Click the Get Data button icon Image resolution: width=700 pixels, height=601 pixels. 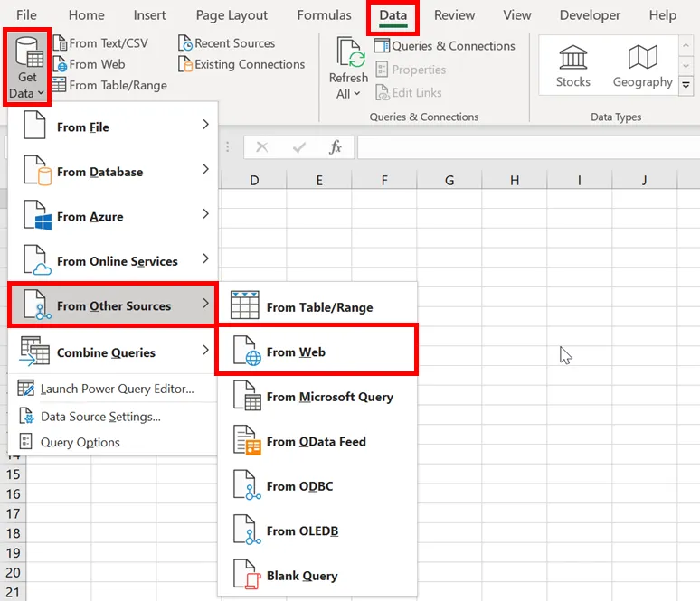(x=29, y=52)
